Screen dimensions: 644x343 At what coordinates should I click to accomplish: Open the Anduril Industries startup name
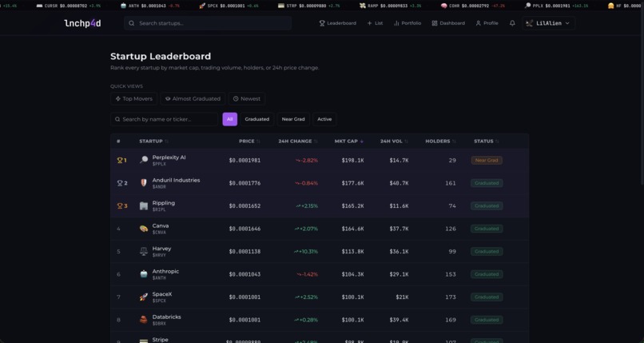coord(177,180)
